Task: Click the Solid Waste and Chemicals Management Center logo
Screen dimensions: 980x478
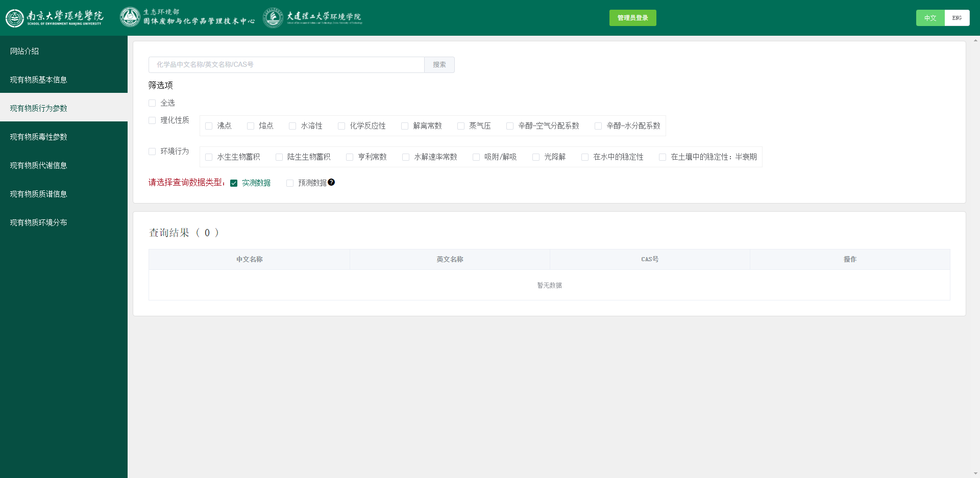Action: tap(187, 17)
